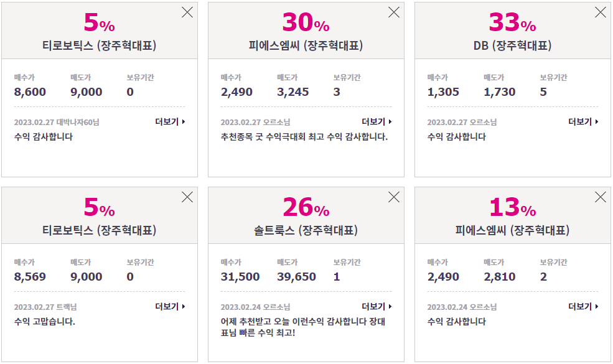Close the 30% 피에스엠씨 card

pyautogui.click(x=394, y=12)
